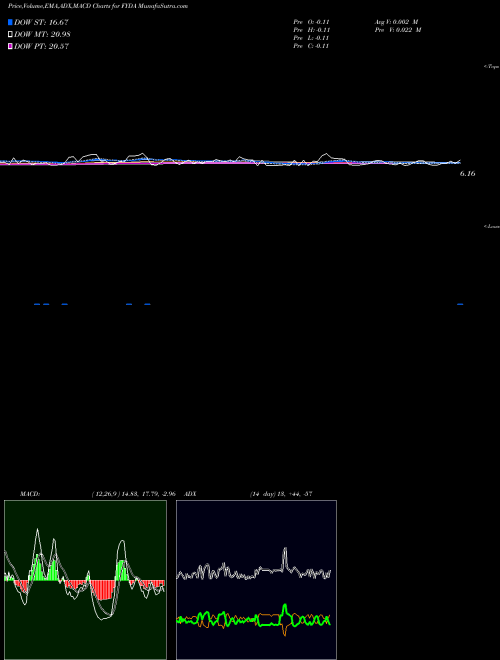This screenshot has height=660, width=500.
Task: Open the ADX indicator chart panel
Action: [x=256, y=580]
